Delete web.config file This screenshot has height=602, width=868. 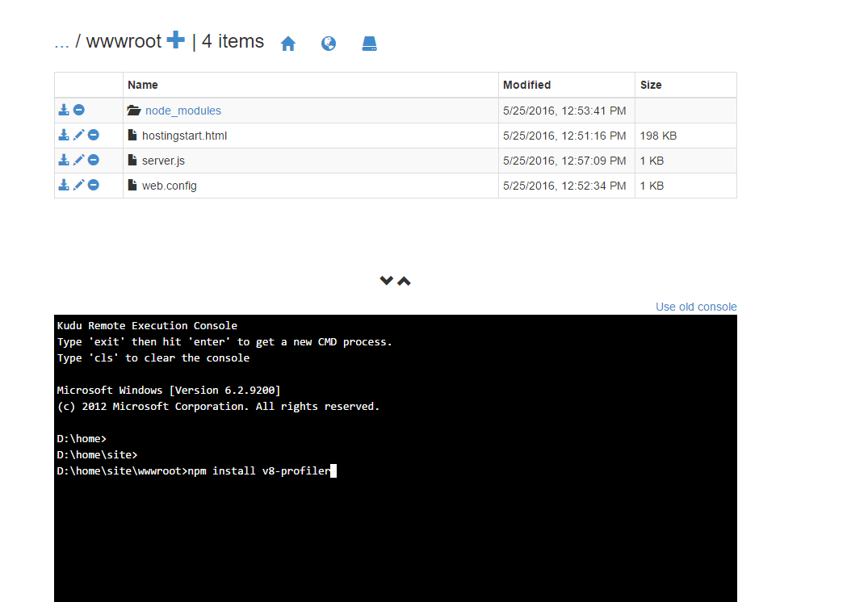[94, 185]
